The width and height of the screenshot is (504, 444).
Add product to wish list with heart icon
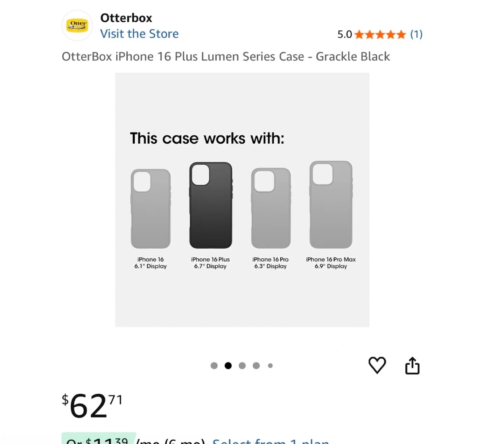point(377,365)
